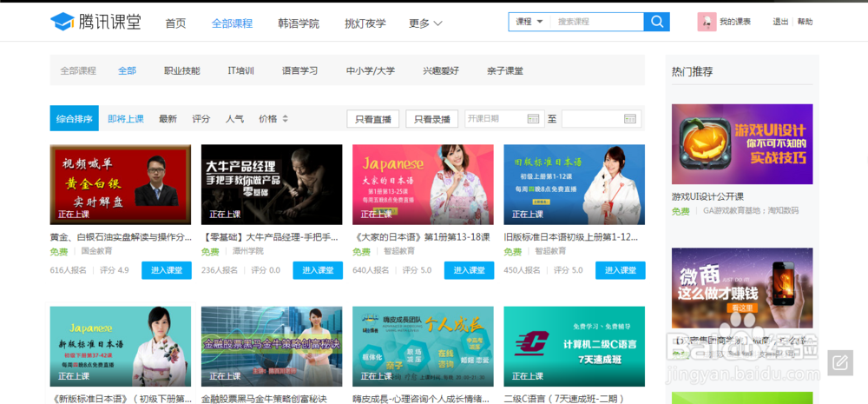
Task: Open title 《大家的日本语》第1册第13-18课
Action: tap(421, 237)
